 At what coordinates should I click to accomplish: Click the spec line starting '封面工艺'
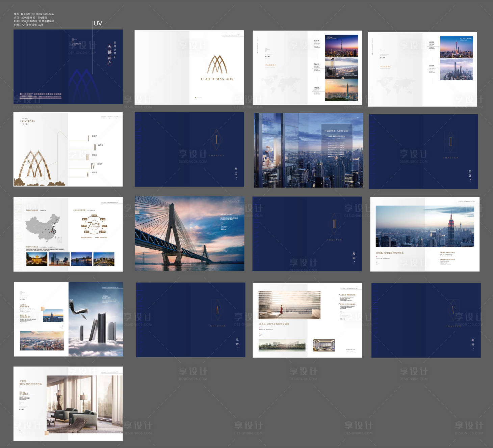tap(29, 25)
